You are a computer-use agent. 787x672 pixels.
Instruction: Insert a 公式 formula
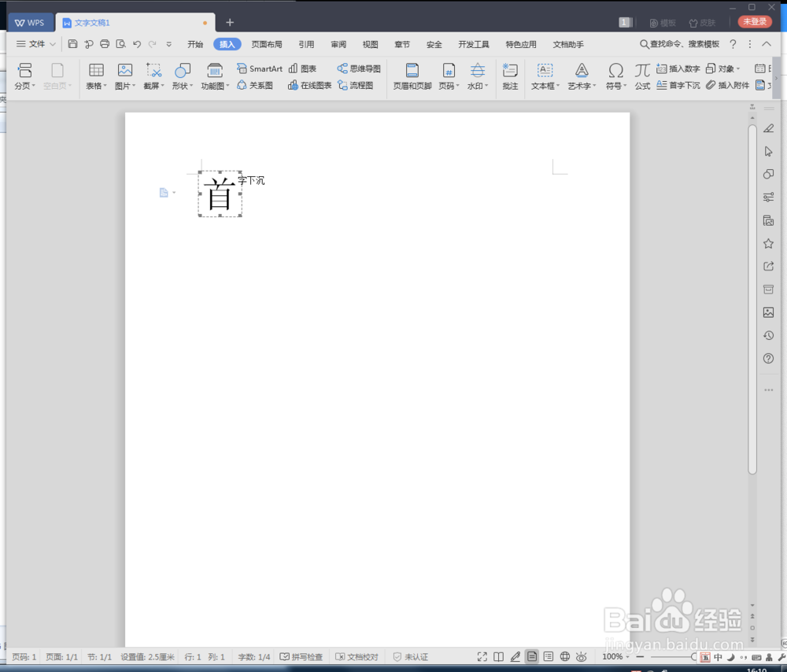[642, 76]
